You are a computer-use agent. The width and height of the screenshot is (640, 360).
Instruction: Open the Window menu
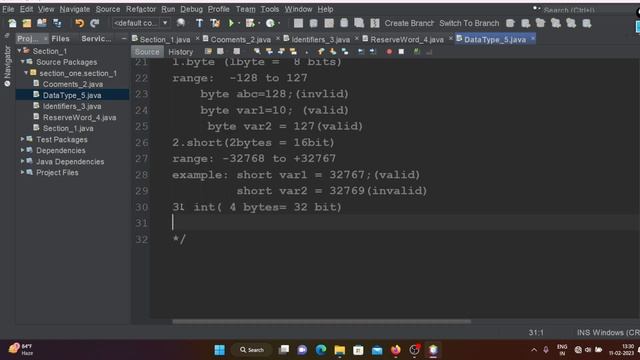tap(298, 9)
